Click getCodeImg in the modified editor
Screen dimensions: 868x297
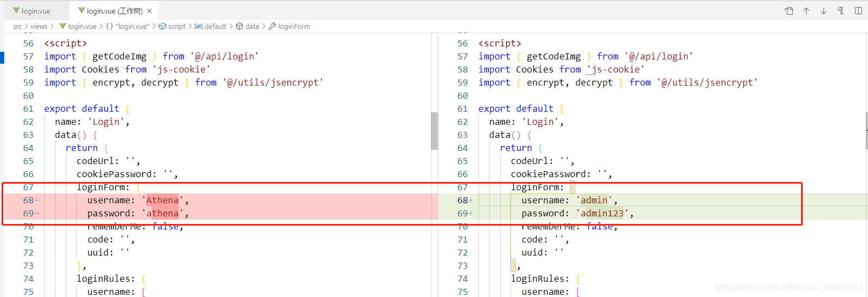coord(553,56)
